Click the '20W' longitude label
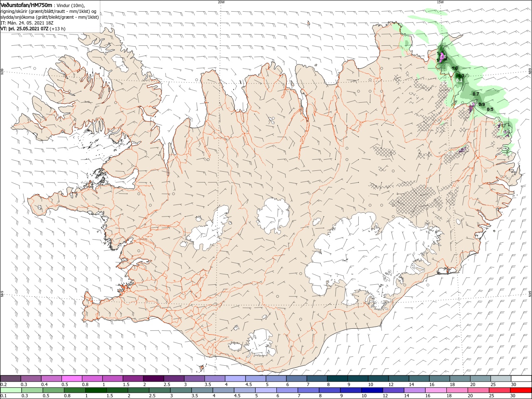532x399 pixels. tap(221, 2)
